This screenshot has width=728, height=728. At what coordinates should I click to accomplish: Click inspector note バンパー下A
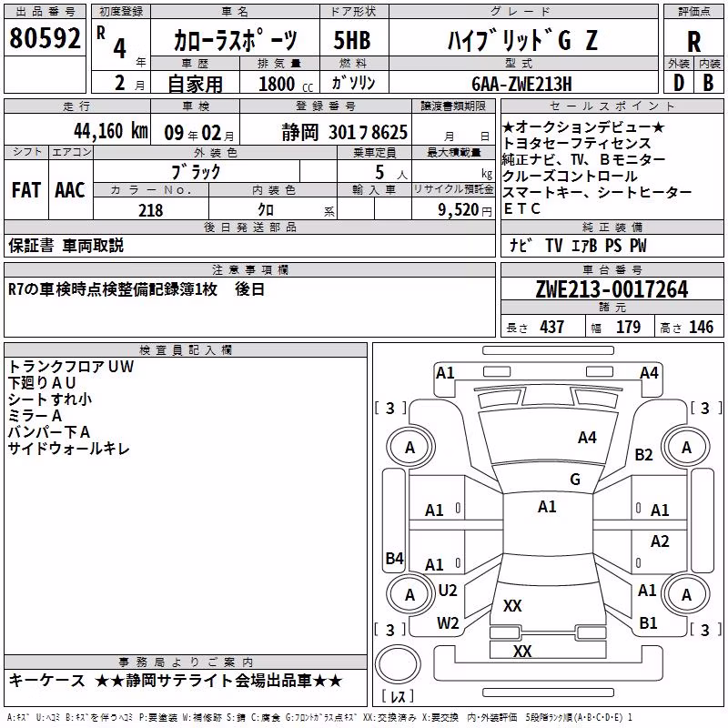pyautogui.click(x=49, y=431)
